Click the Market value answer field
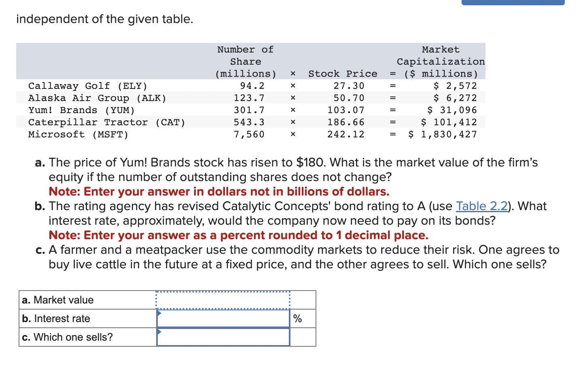585x392 pixels. tap(223, 300)
